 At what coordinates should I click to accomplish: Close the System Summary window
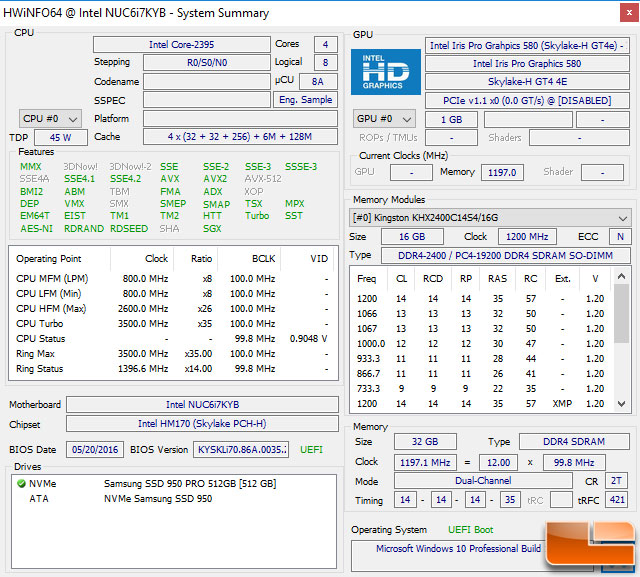629,13
